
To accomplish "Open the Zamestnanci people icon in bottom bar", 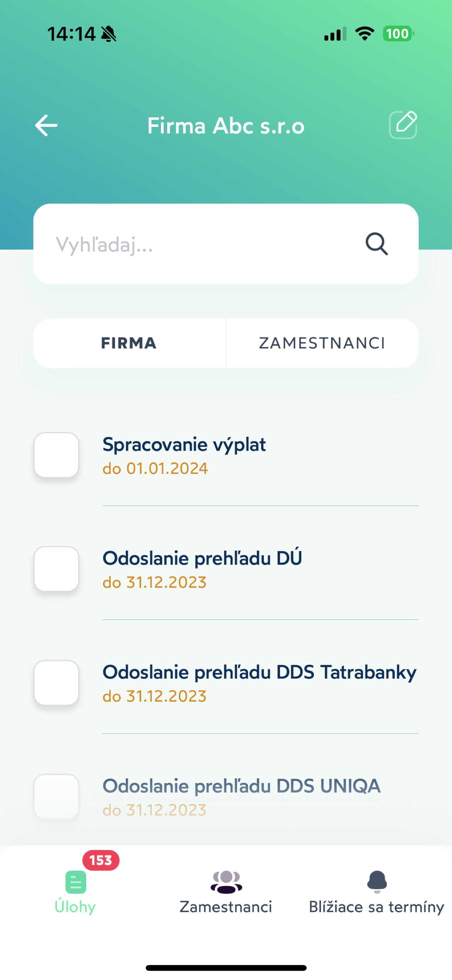I will pos(226,882).
